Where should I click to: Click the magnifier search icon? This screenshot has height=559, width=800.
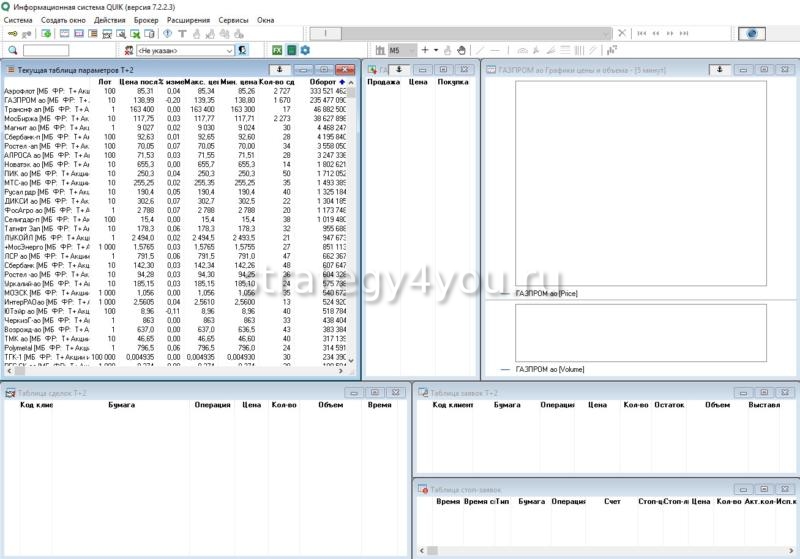(x=12, y=49)
